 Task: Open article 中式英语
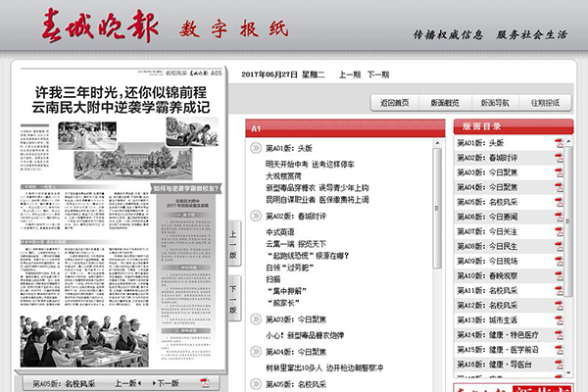point(280,232)
